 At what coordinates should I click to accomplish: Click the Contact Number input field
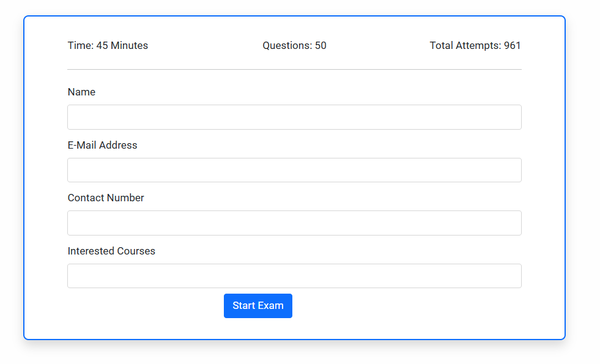[x=294, y=223]
